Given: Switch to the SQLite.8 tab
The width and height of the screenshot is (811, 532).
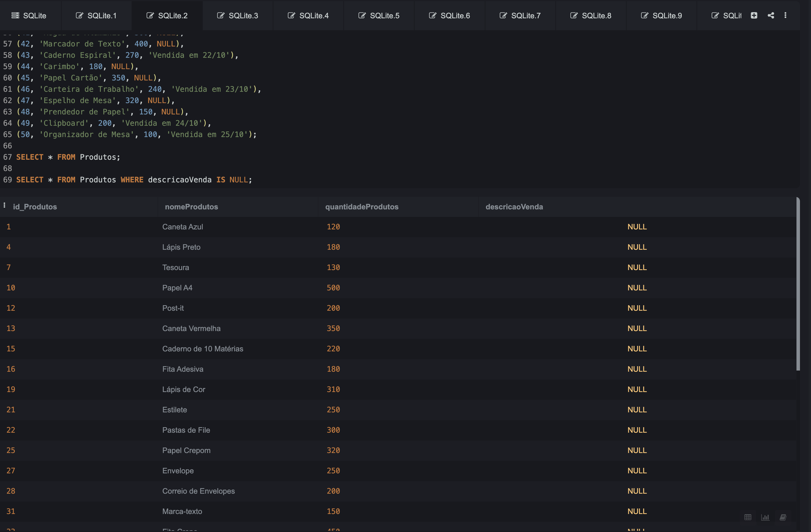Looking at the screenshot, I should click(x=591, y=16).
